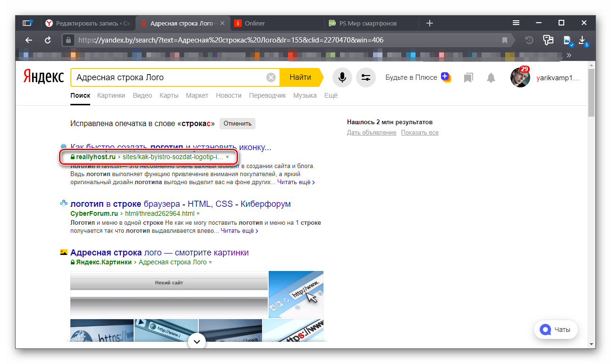
Task: Click CyberForum result favicon
Action: click(64, 204)
